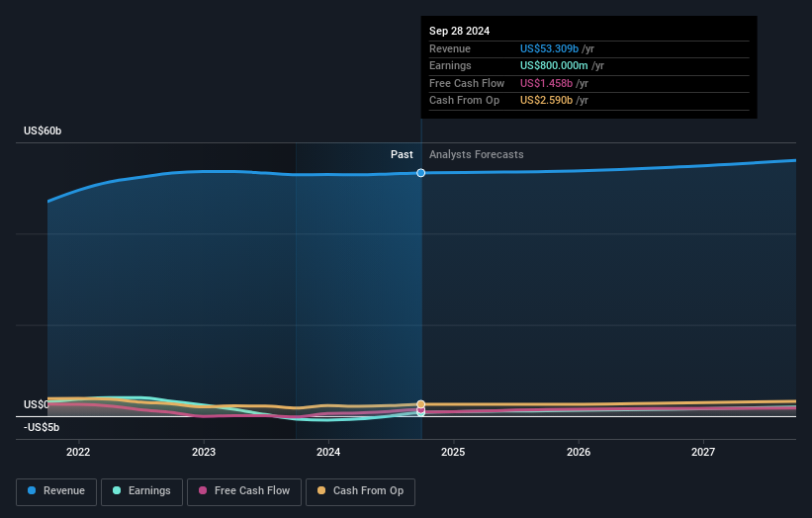
Task: Click the US$53.309b revenue value in tooltip
Action: (x=549, y=48)
